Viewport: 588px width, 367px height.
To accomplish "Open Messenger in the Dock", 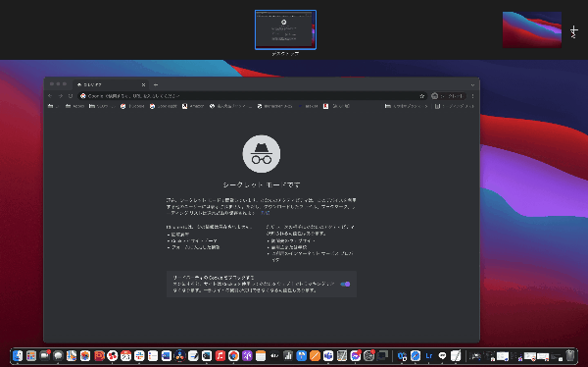I will tap(355, 355).
